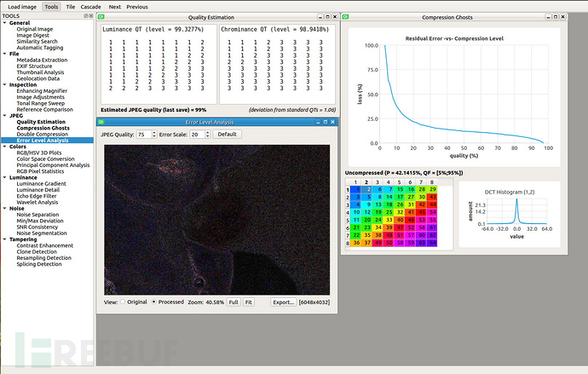The width and height of the screenshot is (588, 374).
Task: Click the Quality Estimation window title icon
Action: (x=101, y=17)
